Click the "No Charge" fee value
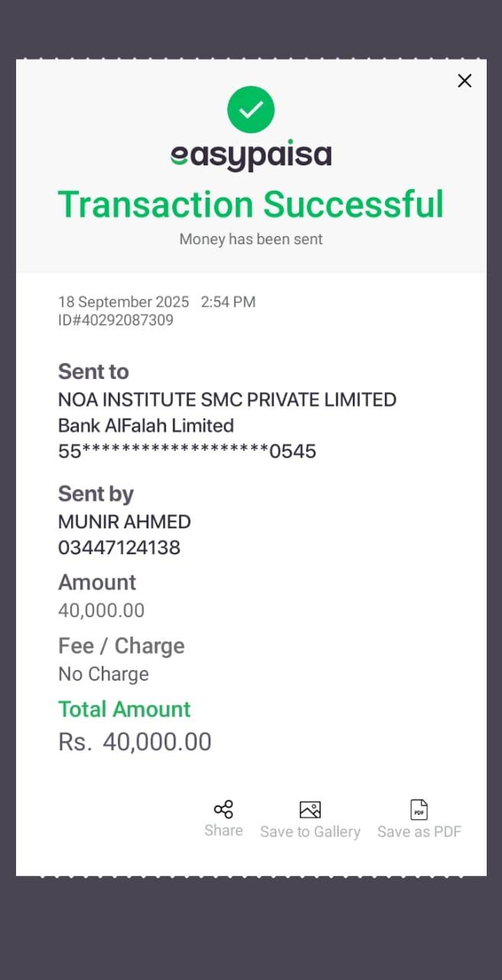This screenshot has height=980, width=502. coord(103,675)
